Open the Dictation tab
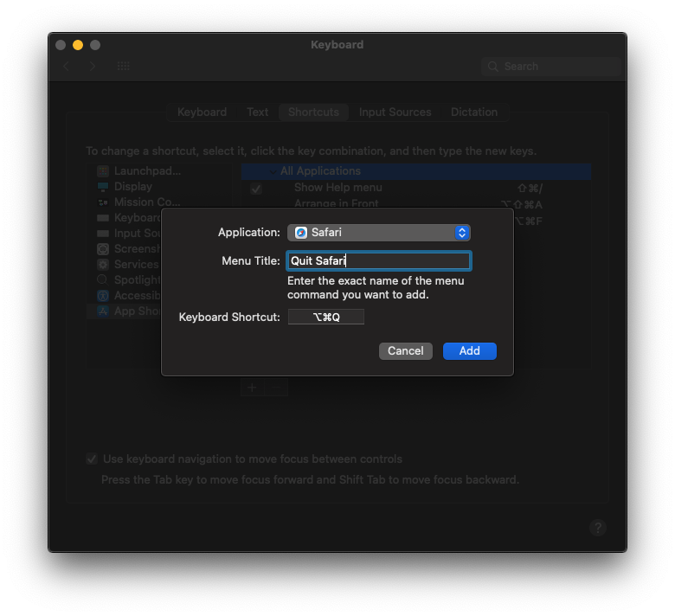This screenshot has width=675, height=616. coord(474,112)
